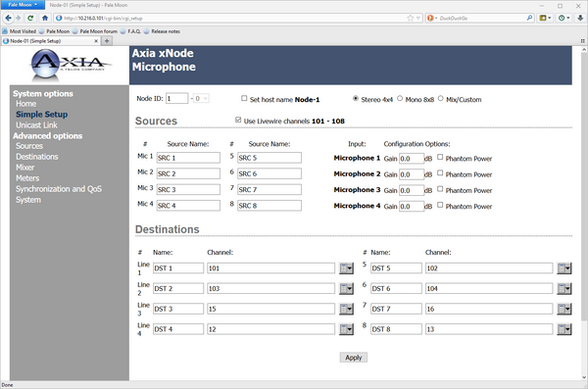Go forward with the browser forward arrow
588x389 pixels.
tap(18, 18)
